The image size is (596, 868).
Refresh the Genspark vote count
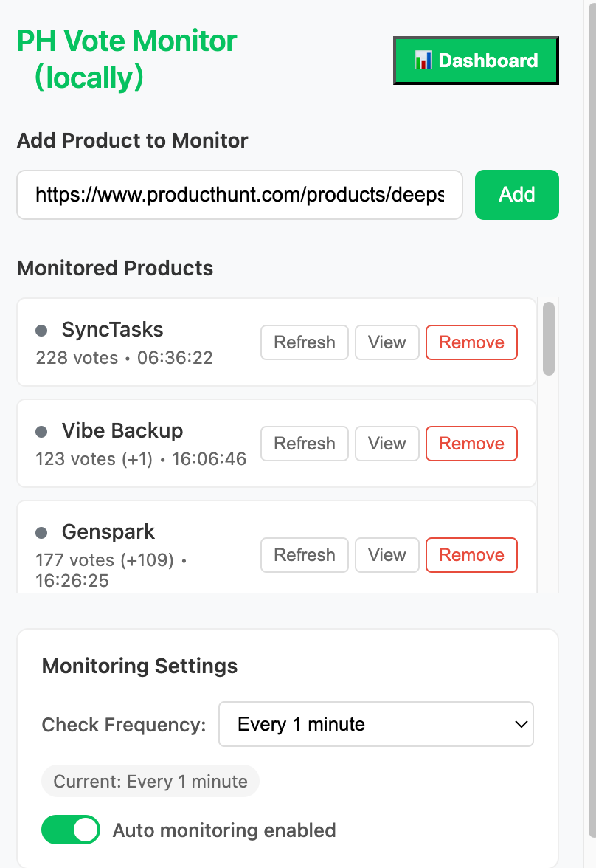305,555
